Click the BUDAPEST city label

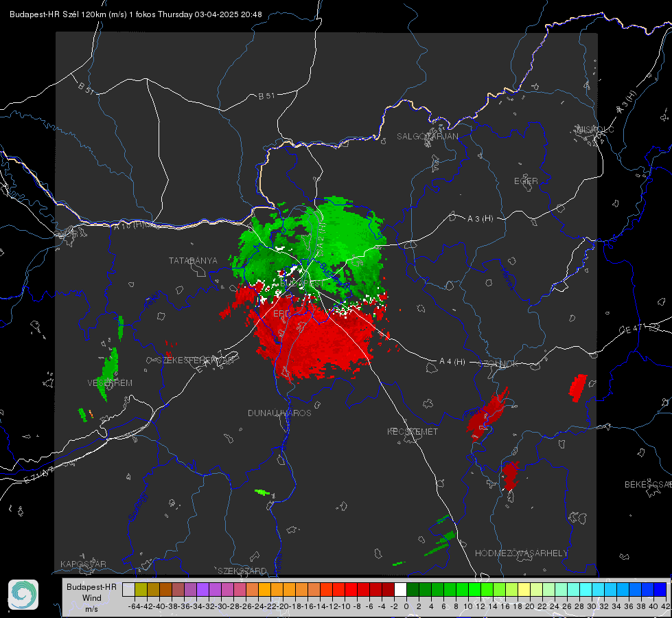pos(302,284)
